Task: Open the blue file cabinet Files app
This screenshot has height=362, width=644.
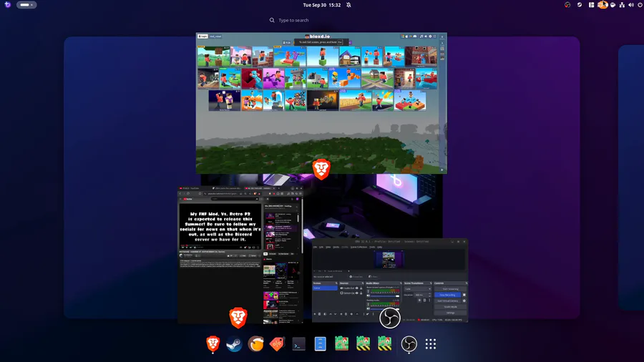Action: click(320, 343)
